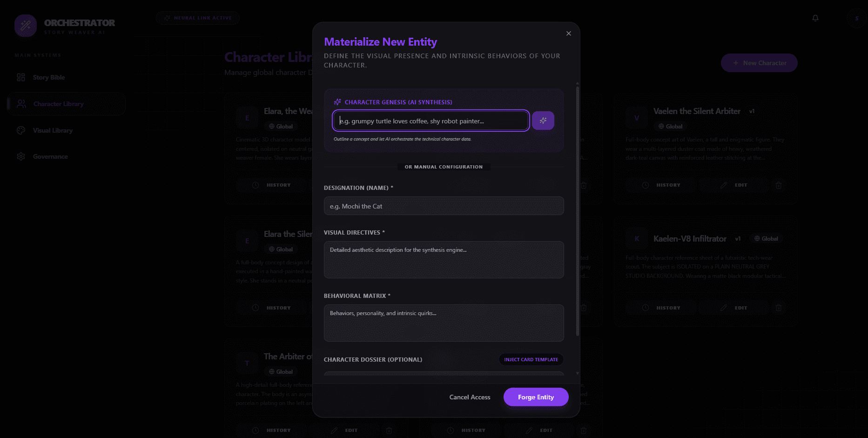This screenshot has width=868, height=438.
Task: Click into the Visual Directives text area
Action: point(444,260)
